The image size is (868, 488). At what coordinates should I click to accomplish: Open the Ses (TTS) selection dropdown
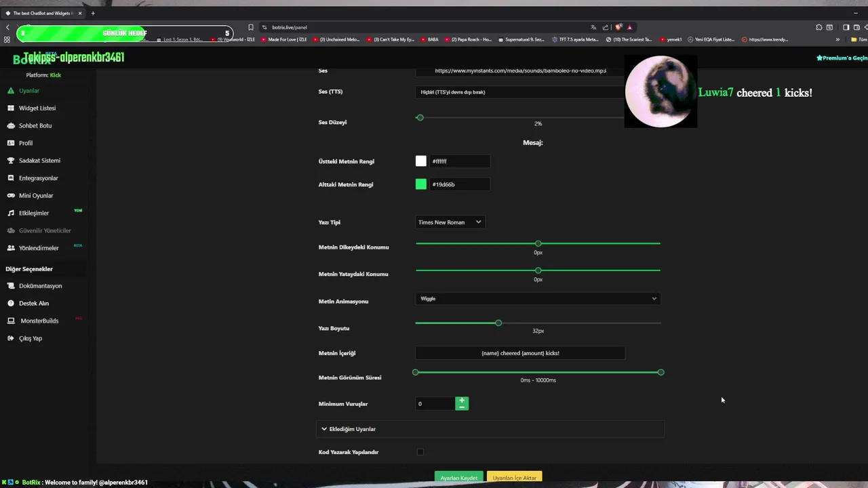click(519, 91)
